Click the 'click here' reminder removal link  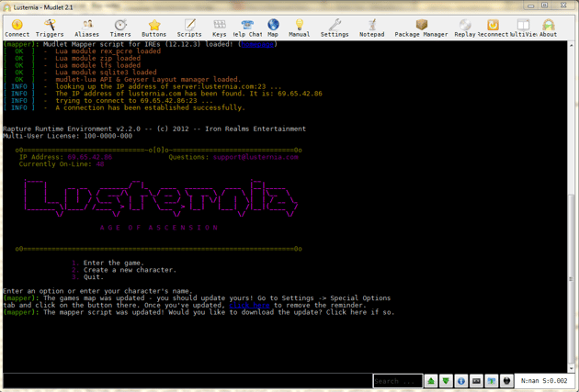(249, 305)
